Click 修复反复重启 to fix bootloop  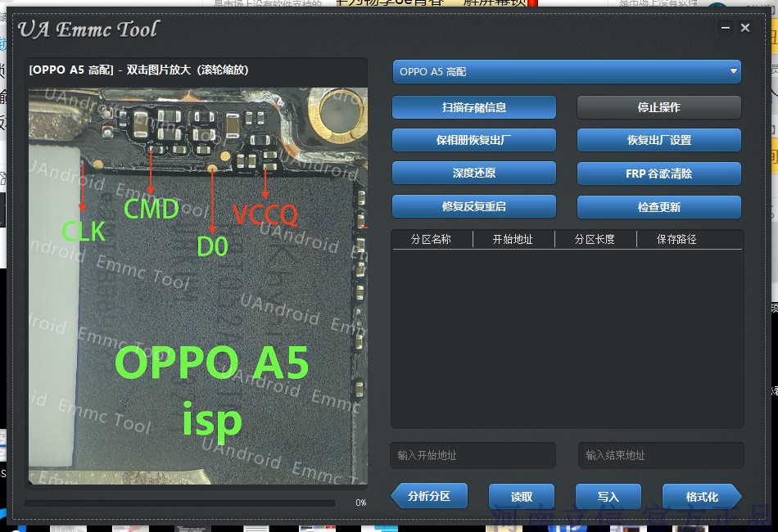[x=473, y=206]
